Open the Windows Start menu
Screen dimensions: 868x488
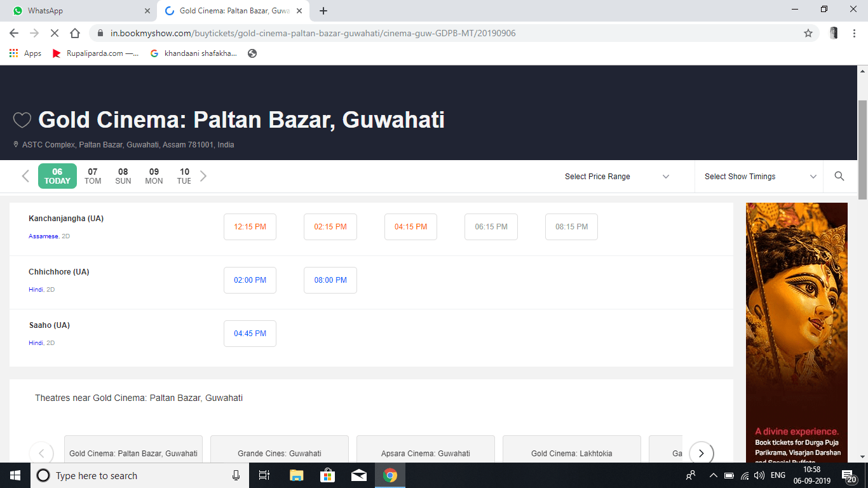(15, 475)
